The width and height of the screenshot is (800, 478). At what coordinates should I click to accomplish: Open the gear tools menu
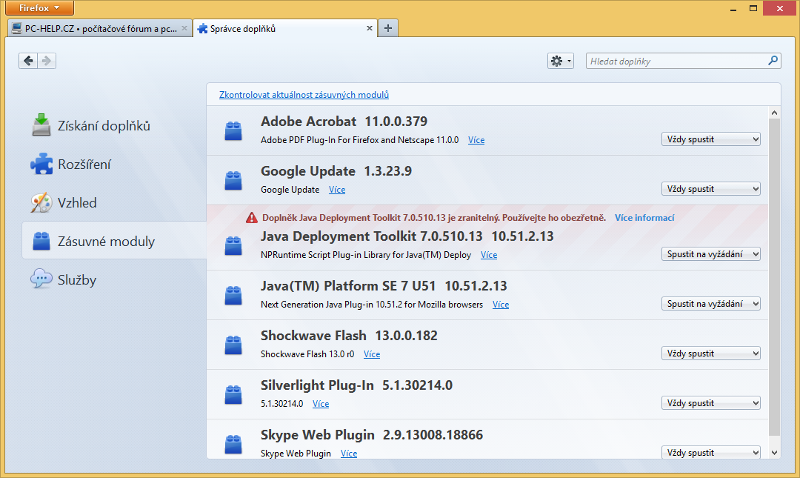tap(560, 61)
